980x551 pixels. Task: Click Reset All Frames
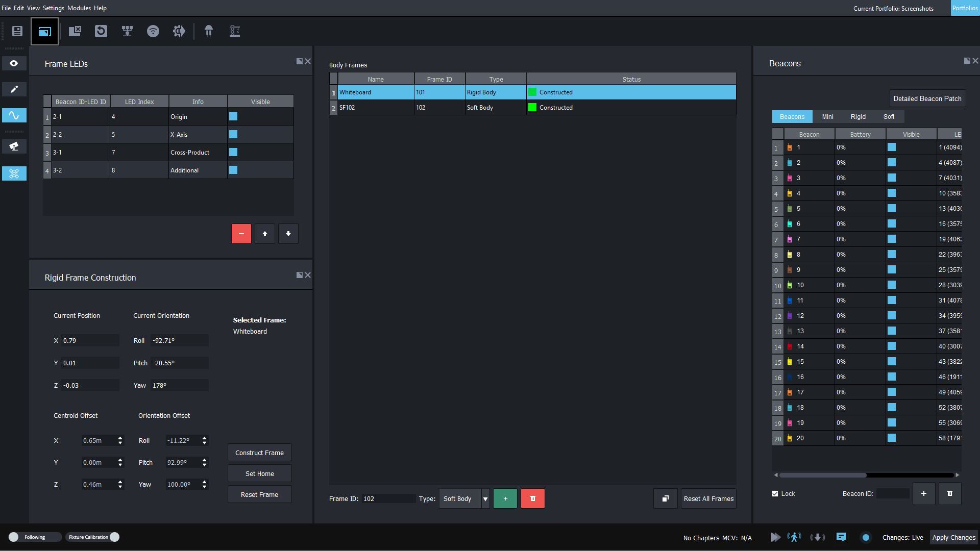708,498
